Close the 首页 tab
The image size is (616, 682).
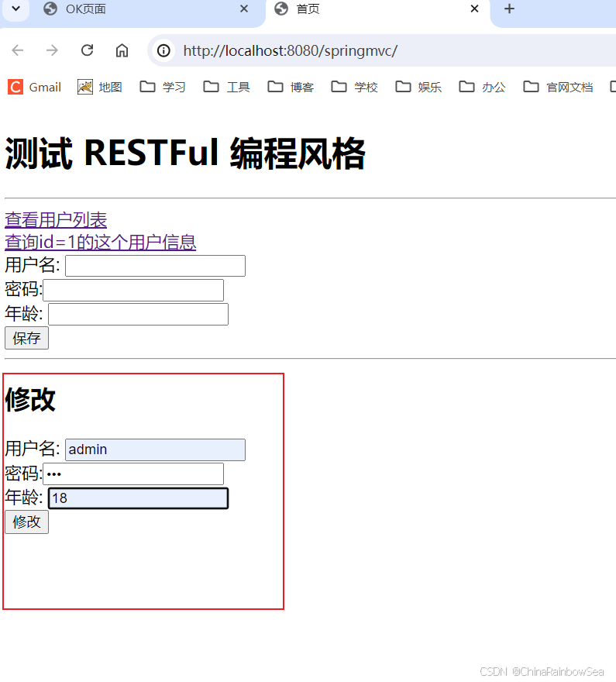[475, 9]
